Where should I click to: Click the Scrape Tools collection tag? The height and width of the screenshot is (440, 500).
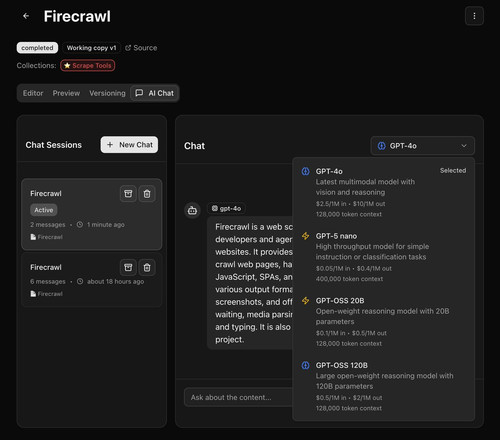pyautogui.click(x=88, y=65)
